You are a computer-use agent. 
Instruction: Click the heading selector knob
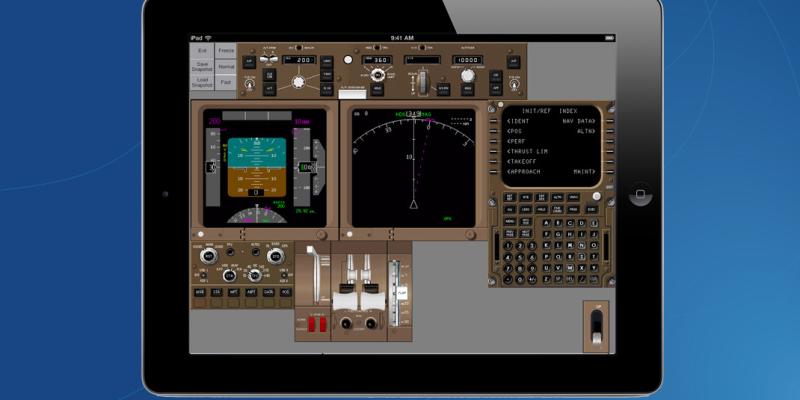378,75
